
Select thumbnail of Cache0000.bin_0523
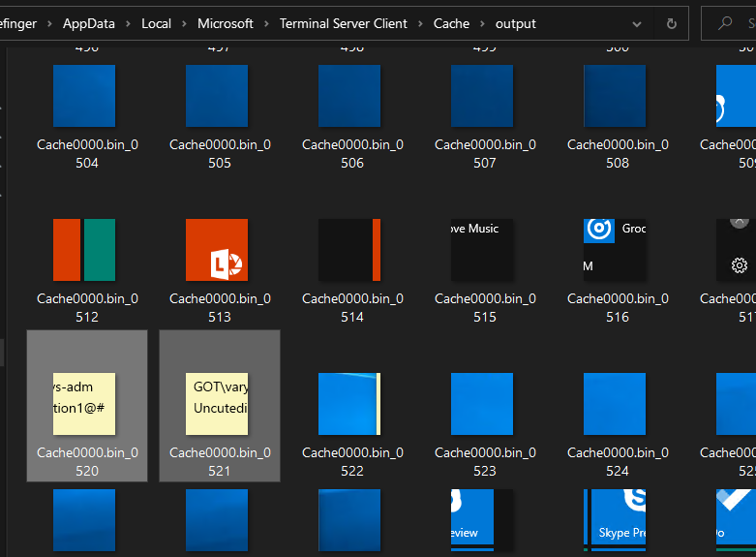click(x=482, y=404)
